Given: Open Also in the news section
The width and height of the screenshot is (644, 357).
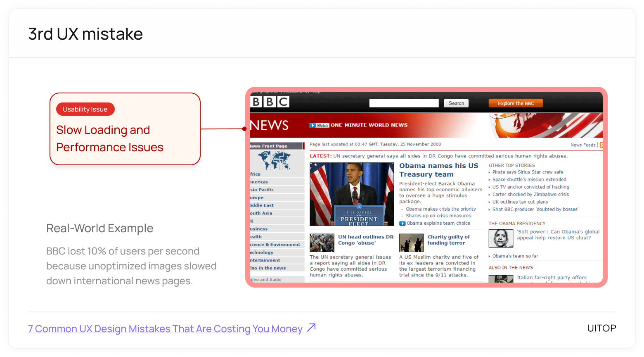Looking at the screenshot, I should [x=277, y=269].
